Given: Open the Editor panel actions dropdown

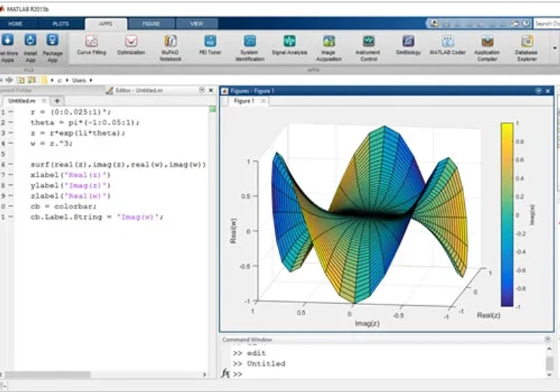Looking at the screenshot, I should [x=202, y=90].
